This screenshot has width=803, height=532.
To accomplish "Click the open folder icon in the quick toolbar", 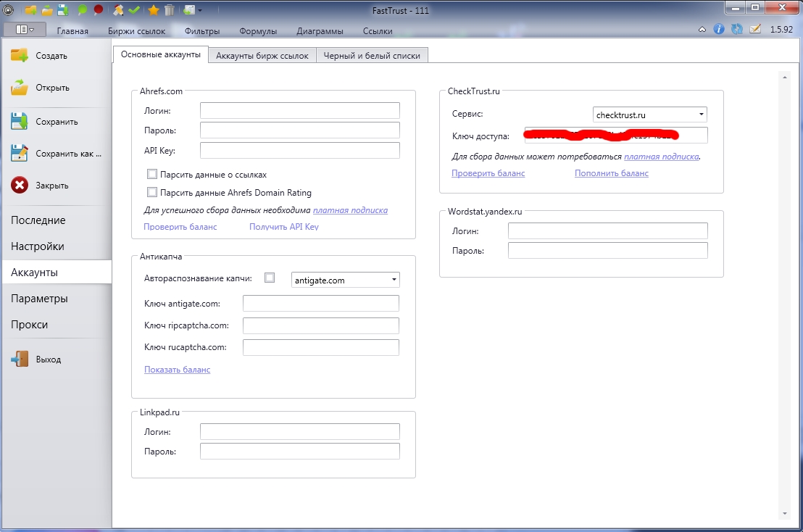I will [x=46, y=9].
